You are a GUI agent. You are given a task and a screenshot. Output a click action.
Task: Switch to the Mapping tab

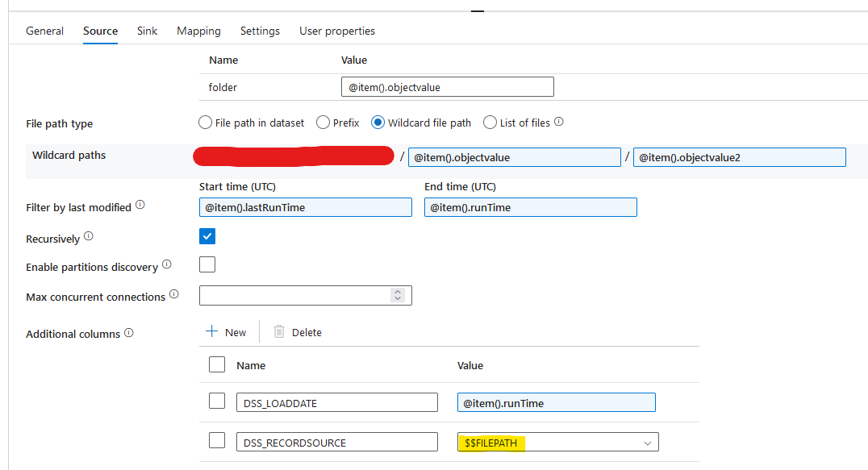[x=198, y=31]
